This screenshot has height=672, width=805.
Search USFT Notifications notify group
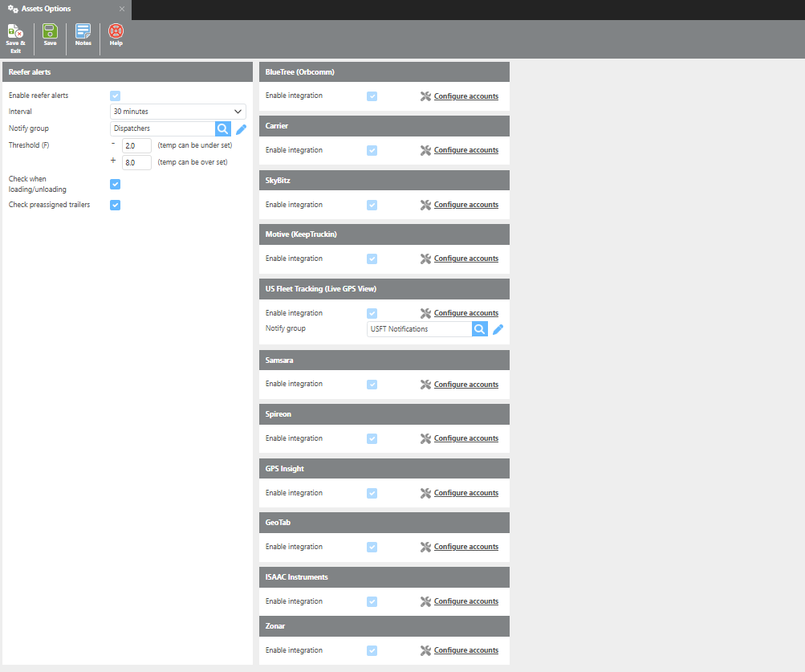(479, 329)
